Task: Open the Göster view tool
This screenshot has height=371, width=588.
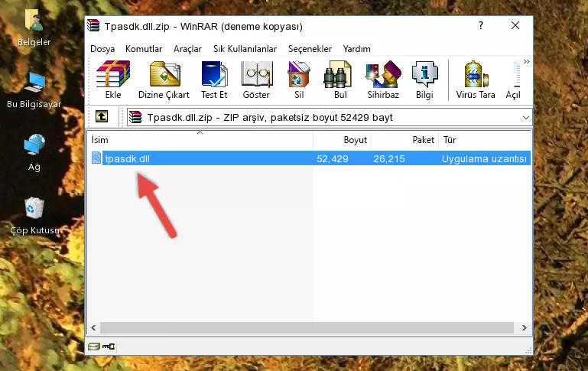Action: click(256, 80)
